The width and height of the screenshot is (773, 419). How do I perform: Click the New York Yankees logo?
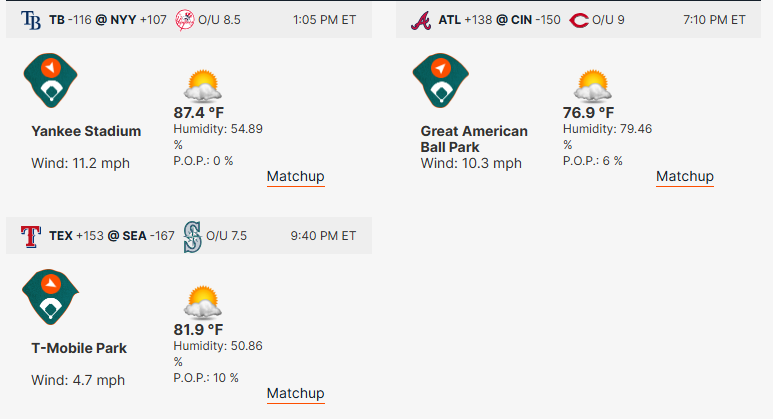(x=184, y=20)
